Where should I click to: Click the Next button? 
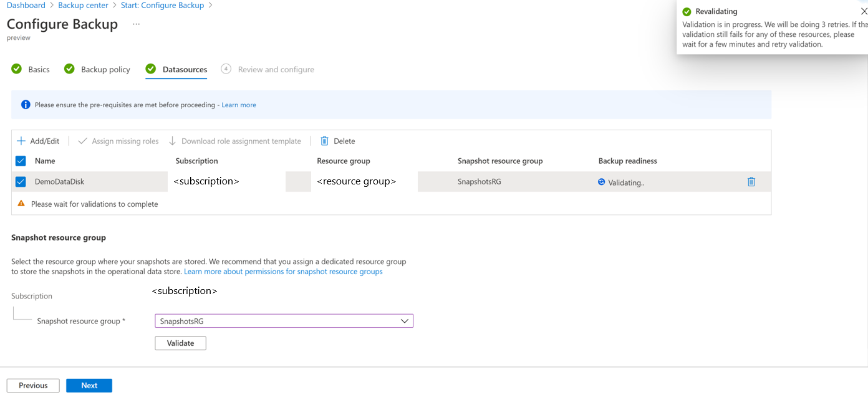89,385
